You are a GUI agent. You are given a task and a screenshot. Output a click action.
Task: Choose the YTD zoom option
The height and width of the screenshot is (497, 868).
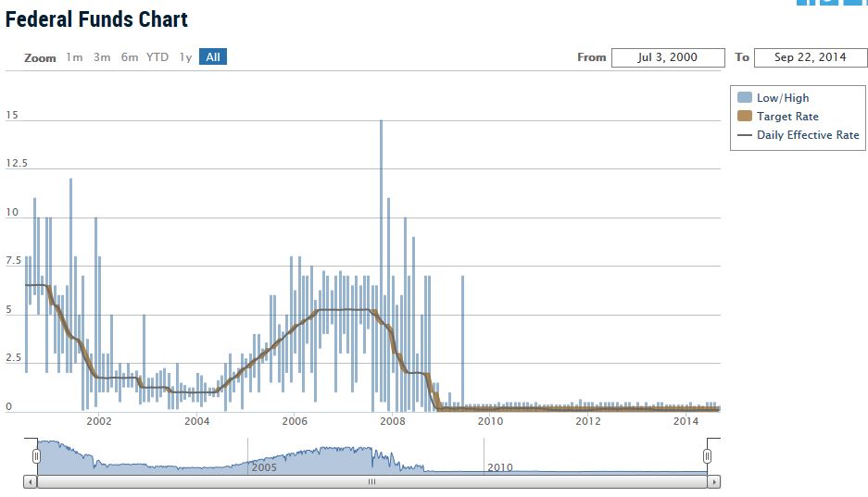[x=157, y=57]
